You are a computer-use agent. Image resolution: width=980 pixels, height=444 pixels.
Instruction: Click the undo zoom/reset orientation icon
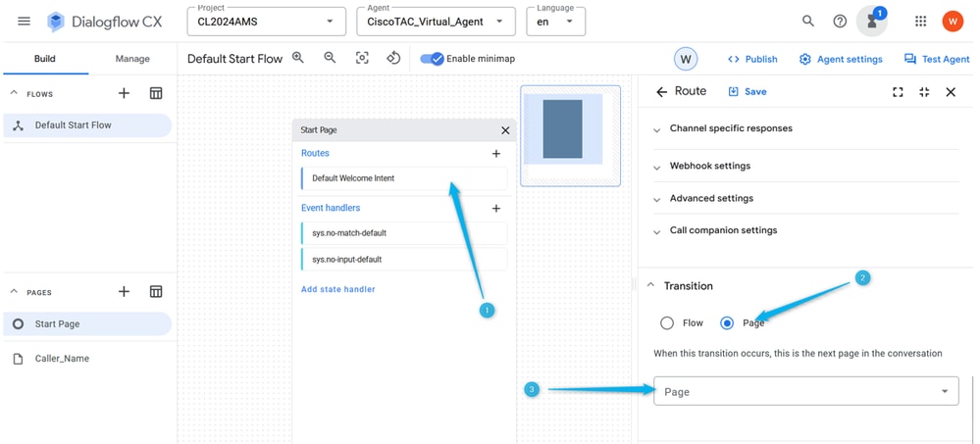[x=393, y=58]
